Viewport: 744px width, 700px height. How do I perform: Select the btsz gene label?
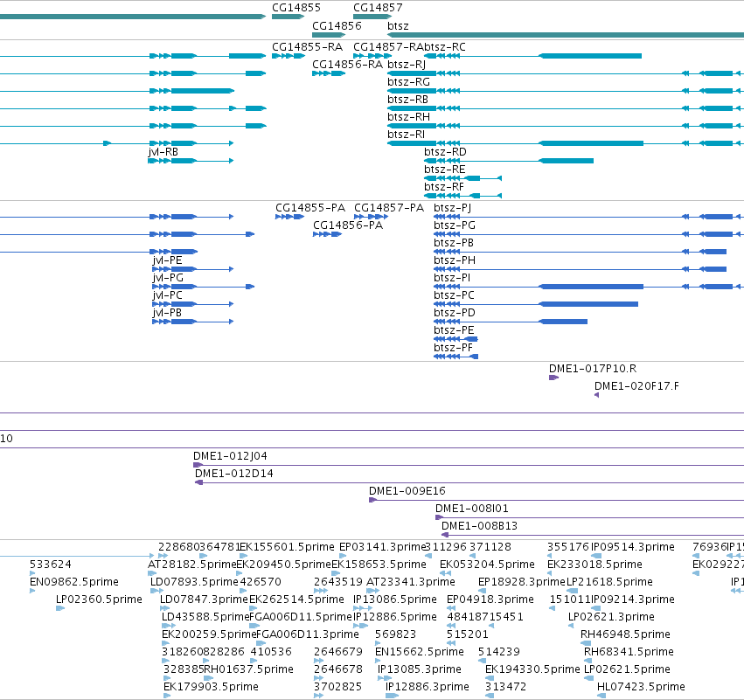coord(398,25)
